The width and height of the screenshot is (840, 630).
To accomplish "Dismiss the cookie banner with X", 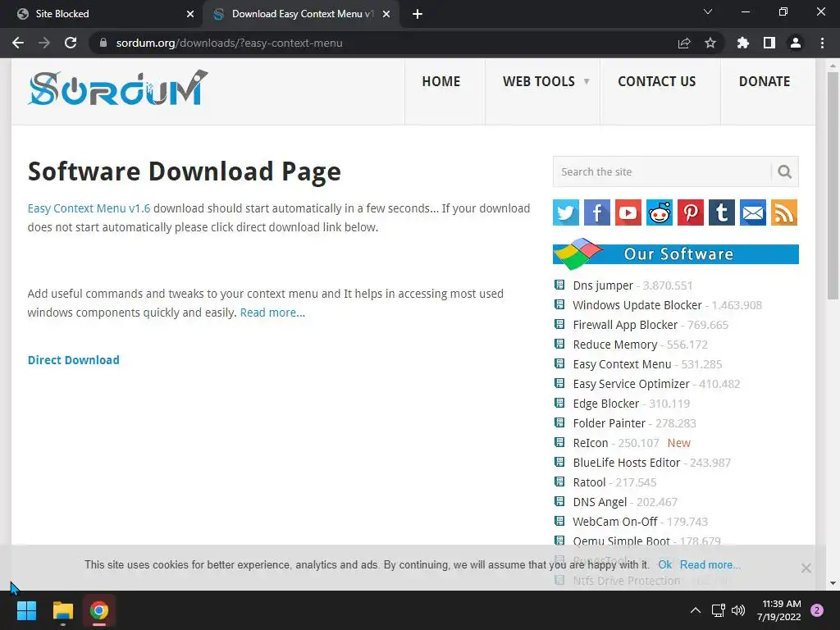I will 806,568.
